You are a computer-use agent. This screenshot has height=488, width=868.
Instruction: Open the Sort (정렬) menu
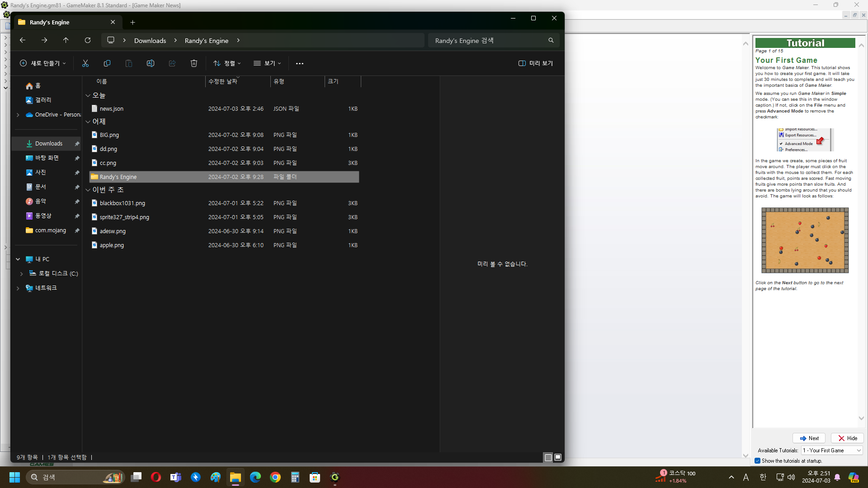click(227, 63)
